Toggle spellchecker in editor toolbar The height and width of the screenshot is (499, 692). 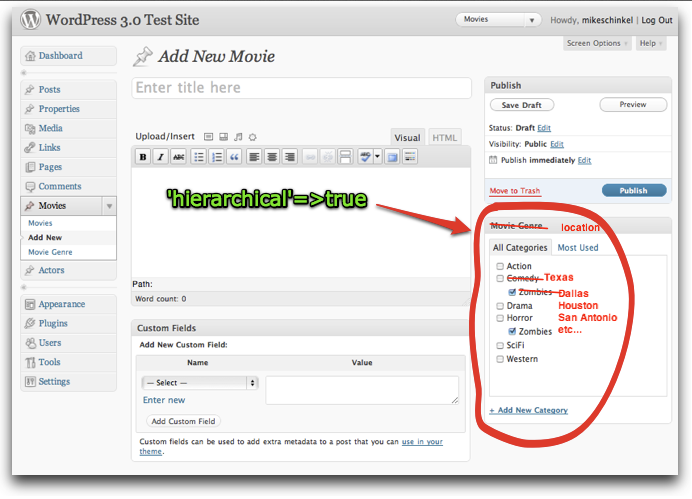point(365,157)
